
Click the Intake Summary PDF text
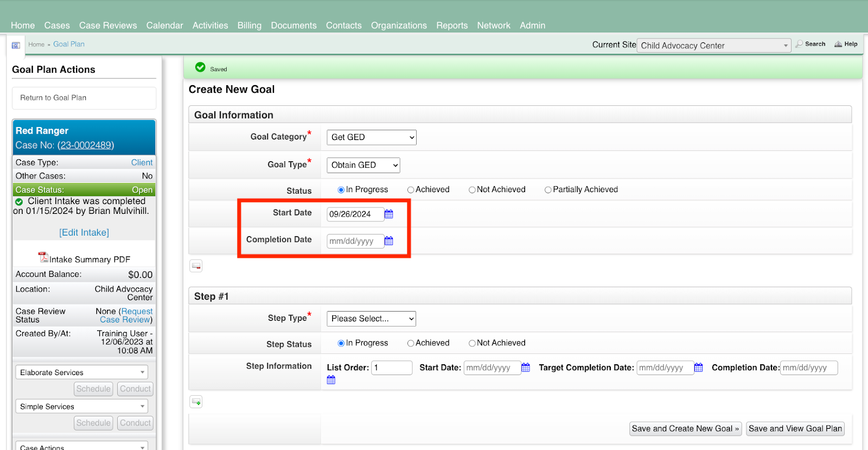point(90,259)
